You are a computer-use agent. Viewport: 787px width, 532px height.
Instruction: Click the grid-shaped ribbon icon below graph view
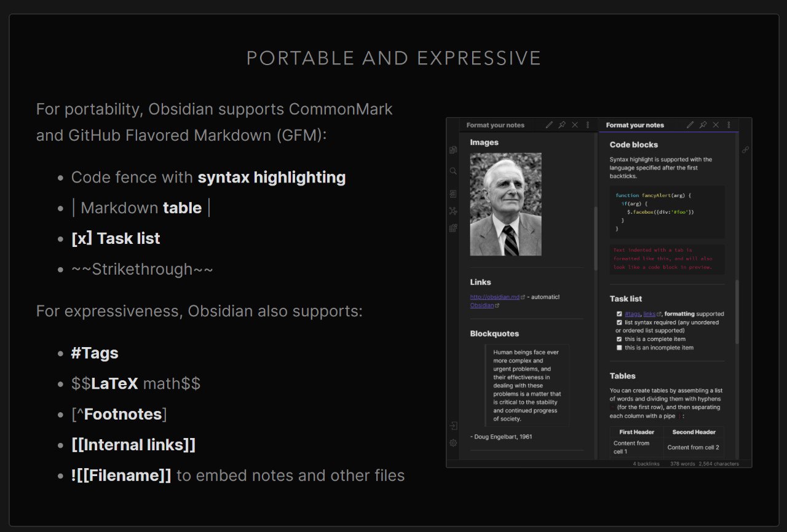(x=453, y=228)
